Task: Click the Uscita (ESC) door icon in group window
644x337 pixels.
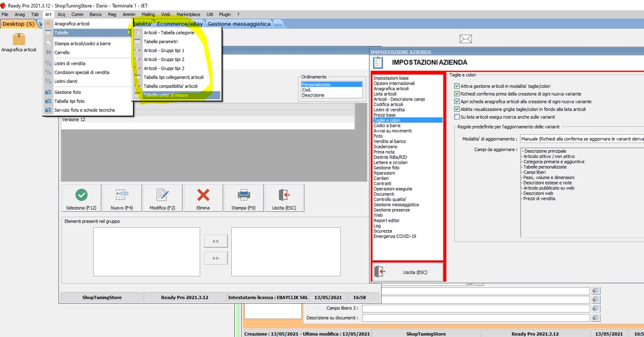Action: [x=284, y=195]
